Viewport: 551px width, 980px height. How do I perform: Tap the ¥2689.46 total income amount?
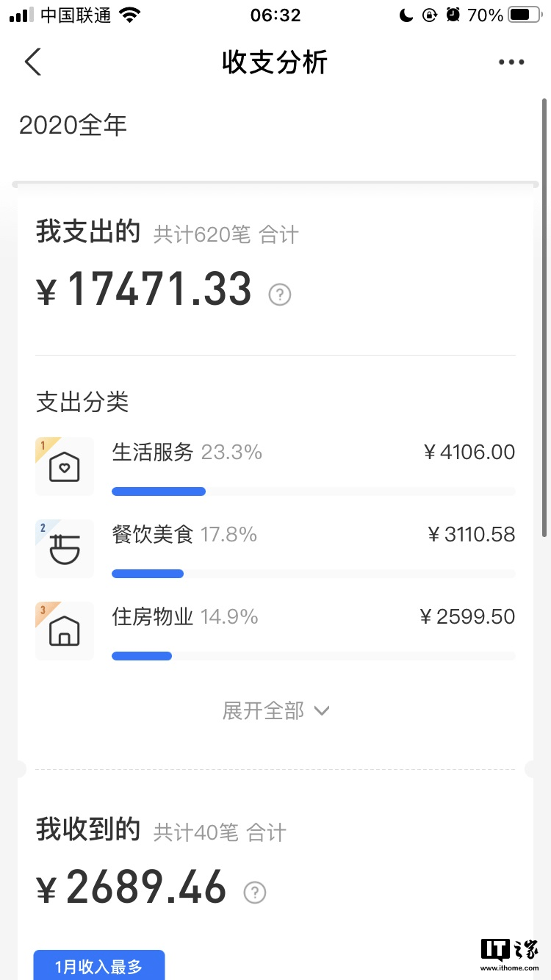(145, 888)
